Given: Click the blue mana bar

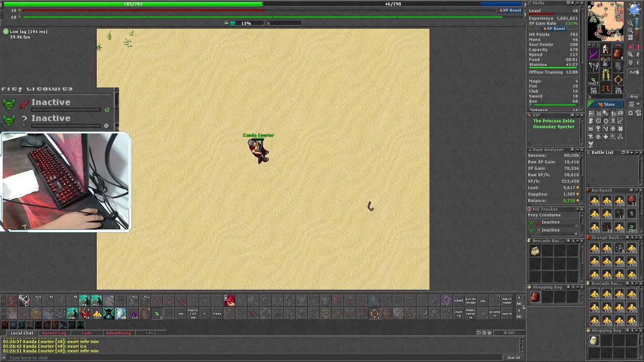Looking at the screenshot, I should (393, 4).
